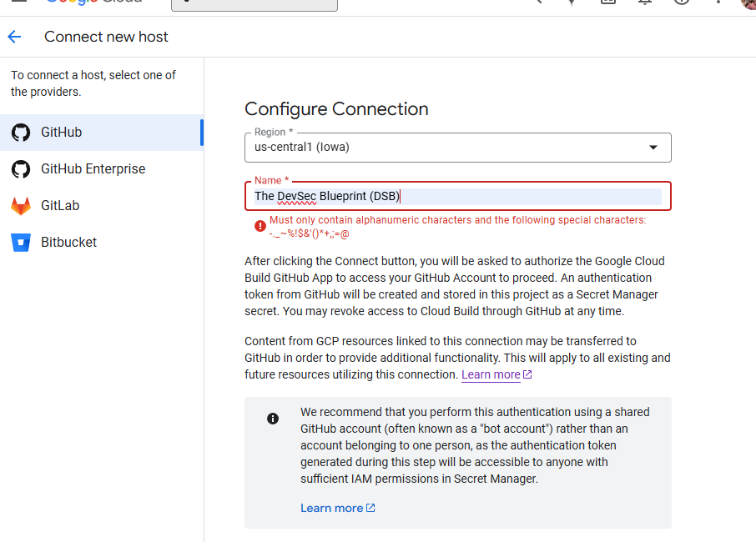756x542 pixels.
Task: Select the GitHub Enterprise provider label
Action: coord(93,168)
